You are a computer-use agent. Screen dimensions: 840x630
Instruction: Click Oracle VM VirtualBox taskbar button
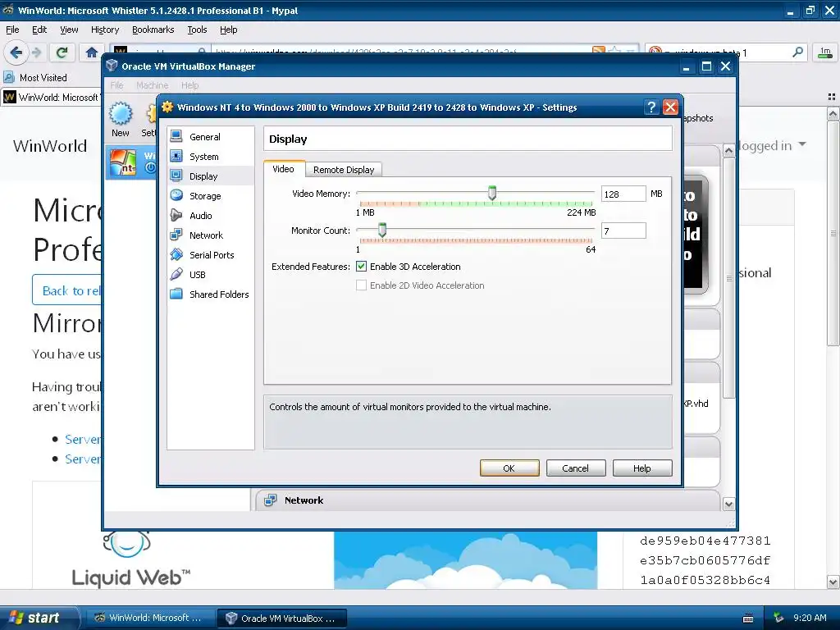point(282,619)
